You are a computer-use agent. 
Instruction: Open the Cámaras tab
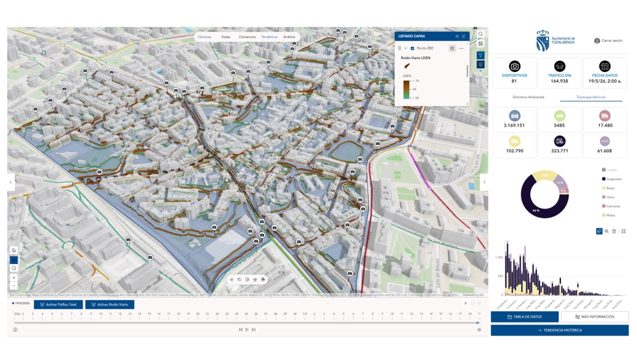pyautogui.click(x=204, y=37)
